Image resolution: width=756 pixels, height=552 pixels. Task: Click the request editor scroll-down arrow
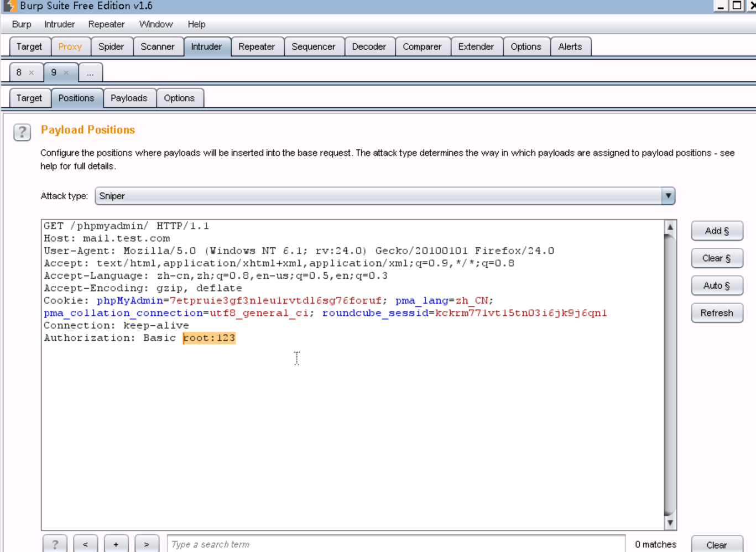click(x=670, y=523)
